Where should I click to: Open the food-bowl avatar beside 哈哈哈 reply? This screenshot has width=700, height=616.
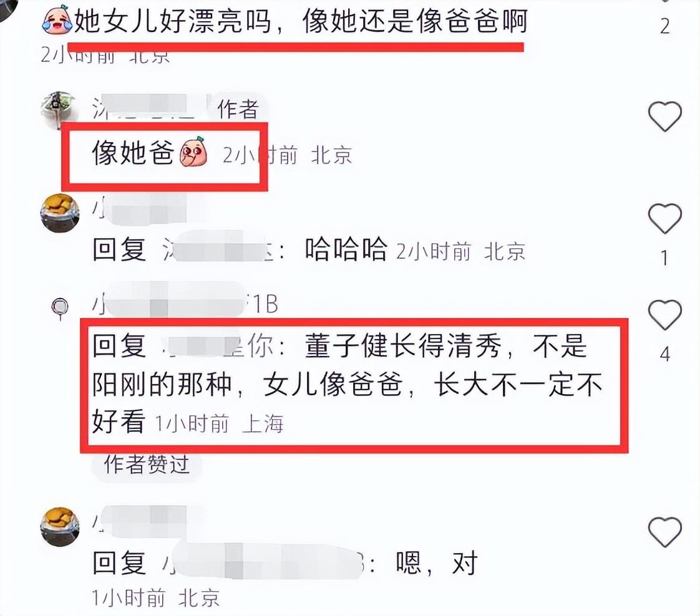[61, 213]
